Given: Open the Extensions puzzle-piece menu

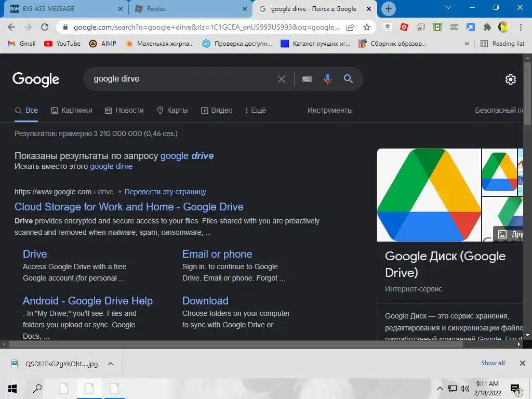Looking at the screenshot, I should coord(487,27).
